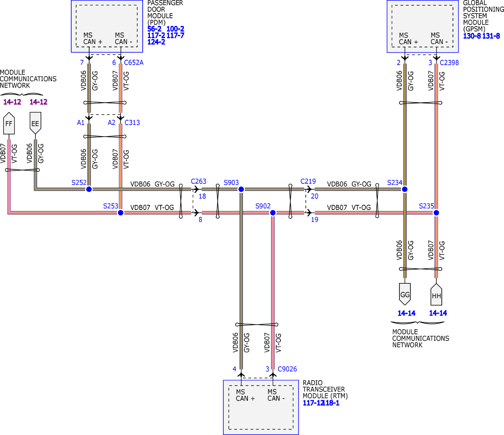The width and height of the screenshot is (504, 435).
Task: Click connector label C263
Action: point(199,181)
